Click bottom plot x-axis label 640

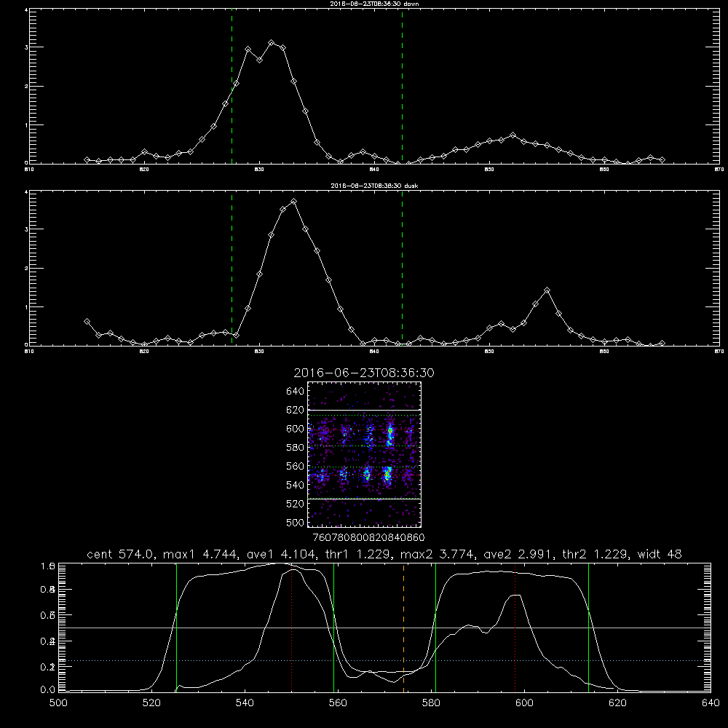coord(711,703)
